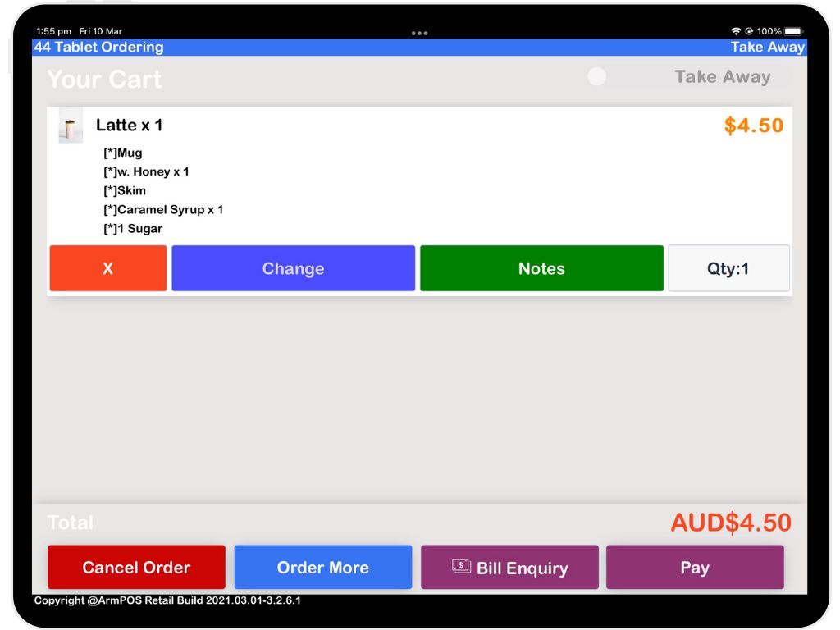
Task: Select the Caramel Syrup x 1 modifier
Action: tap(163, 209)
